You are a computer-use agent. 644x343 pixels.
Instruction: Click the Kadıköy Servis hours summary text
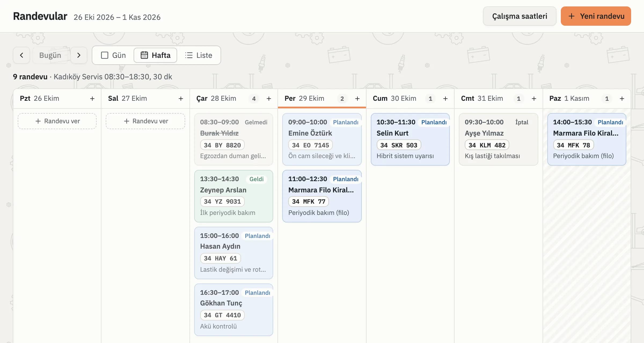pyautogui.click(x=113, y=77)
